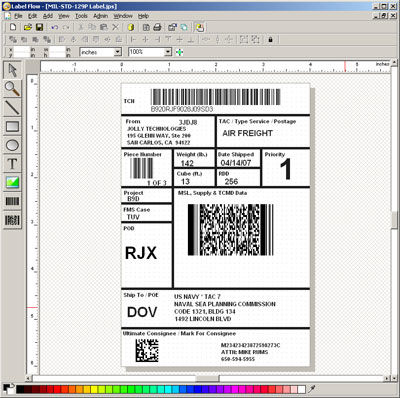Select the large Priority "1" text
The height and width of the screenshot is (398, 400).
[285, 169]
